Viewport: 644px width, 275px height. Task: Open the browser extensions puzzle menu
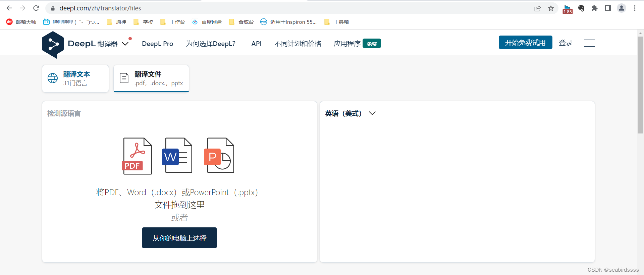pos(594,8)
